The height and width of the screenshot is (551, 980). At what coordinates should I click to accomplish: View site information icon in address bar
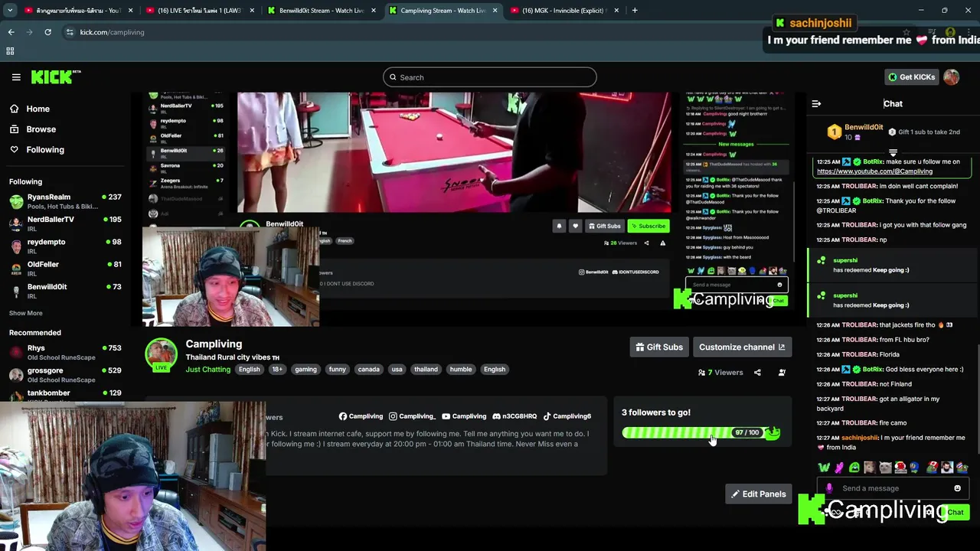[x=70, y=32]
